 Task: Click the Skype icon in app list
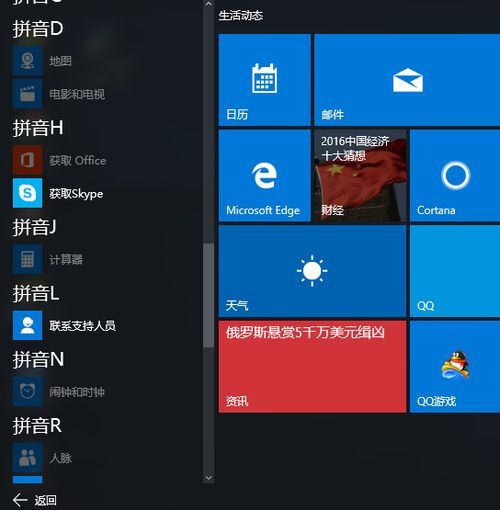click(x=27, y=193)
